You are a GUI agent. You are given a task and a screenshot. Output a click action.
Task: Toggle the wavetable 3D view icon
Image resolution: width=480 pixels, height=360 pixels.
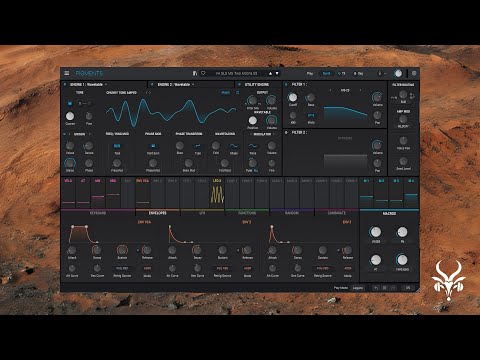(x=238, y=92)
